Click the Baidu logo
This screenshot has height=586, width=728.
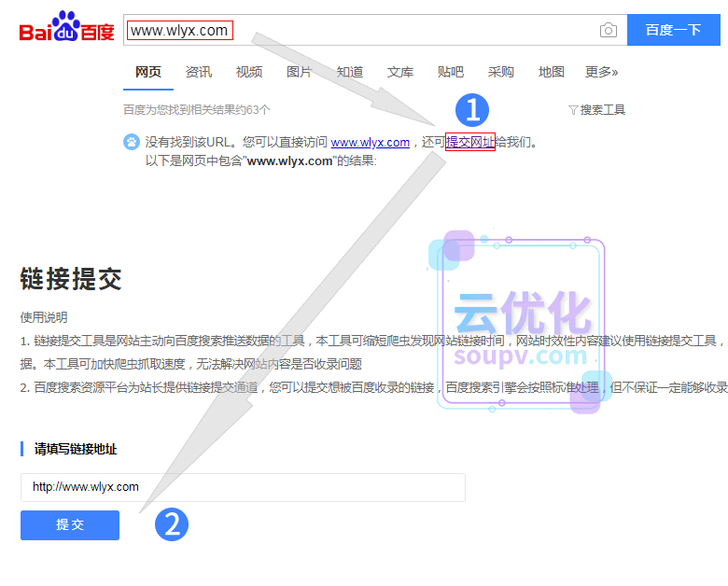(x=66, y=29)
